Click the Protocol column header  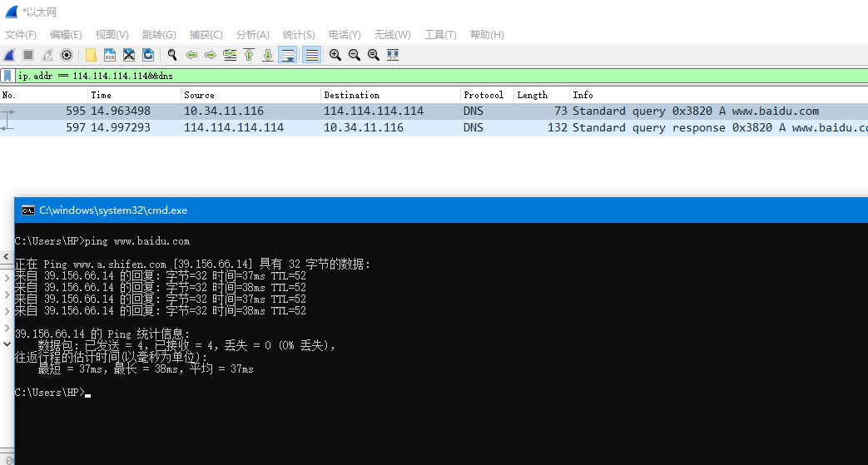(x=486, y=95)
